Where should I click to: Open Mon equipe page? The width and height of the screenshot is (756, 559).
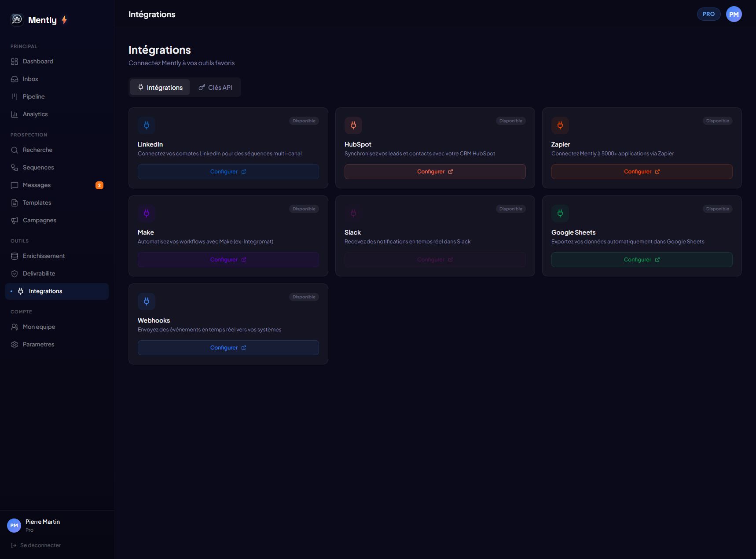tap(57, 327)
